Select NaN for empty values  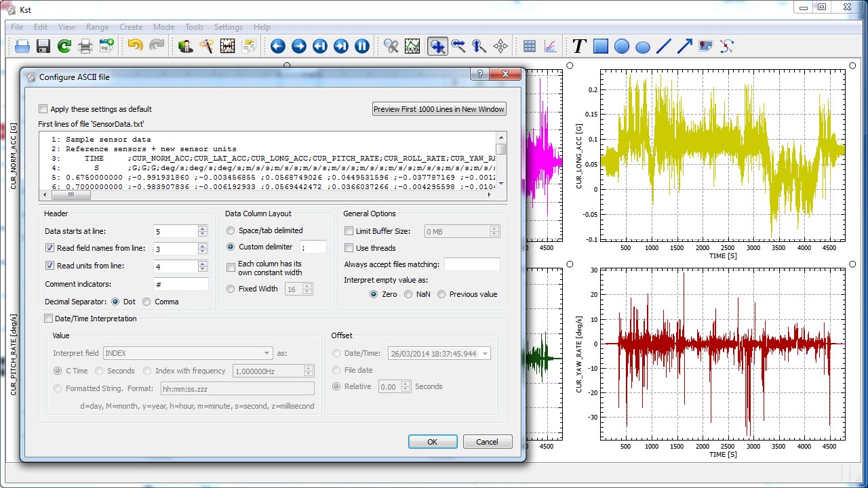[x=408, y=294]
